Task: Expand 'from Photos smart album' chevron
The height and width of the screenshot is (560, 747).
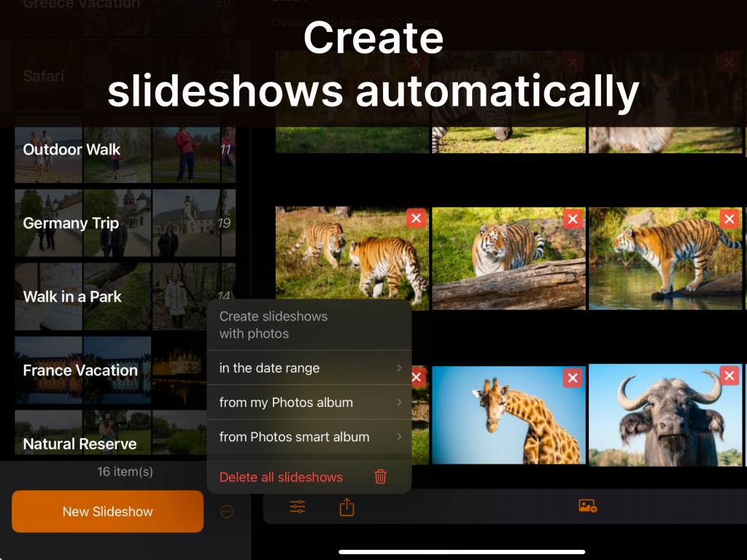Action: coord(399,436)
